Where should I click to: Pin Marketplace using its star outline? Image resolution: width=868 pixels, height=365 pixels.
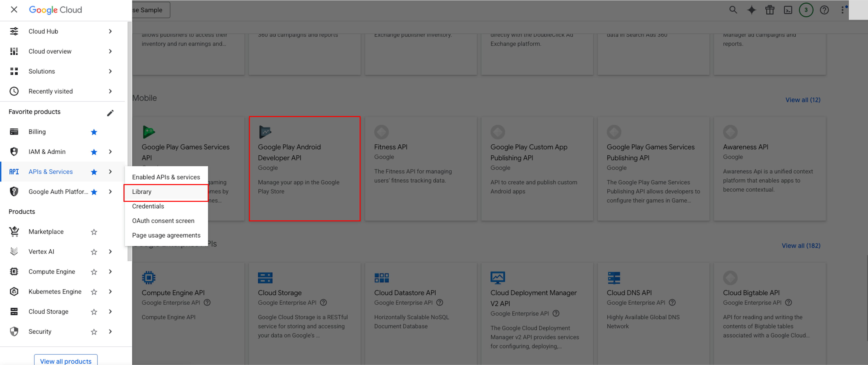coord(94,232)
